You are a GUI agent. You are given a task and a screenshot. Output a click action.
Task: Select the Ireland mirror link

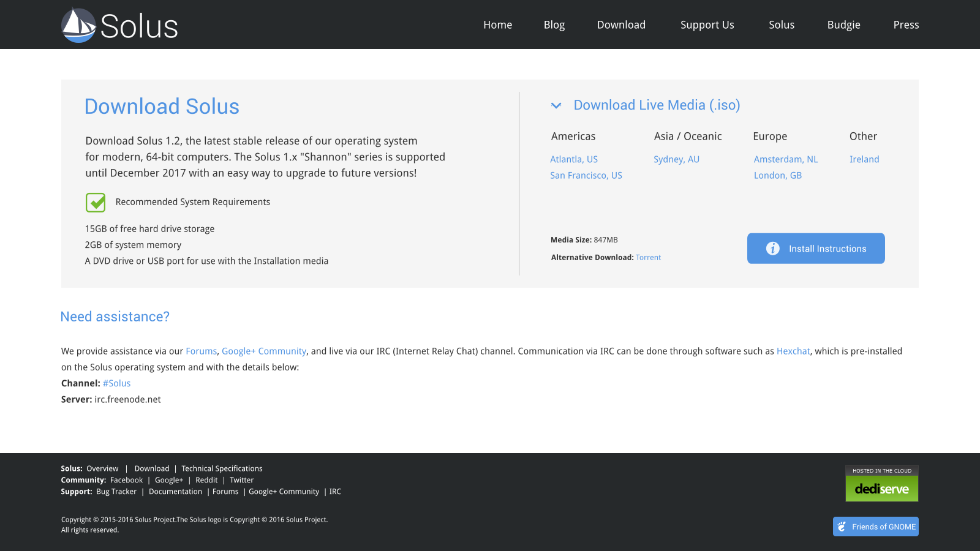[864, 159]
